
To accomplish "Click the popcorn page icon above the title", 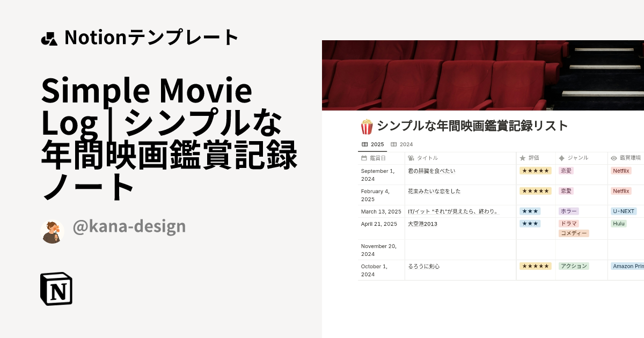I will coord(367,126).
